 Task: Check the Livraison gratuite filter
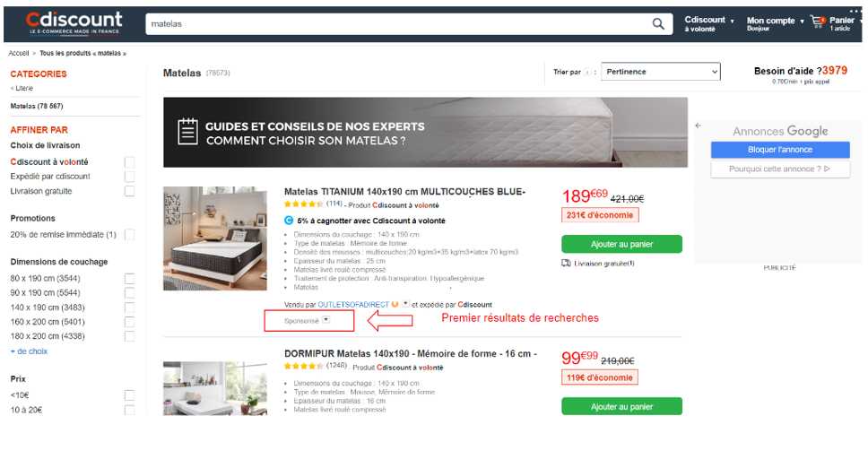point(129,191)
